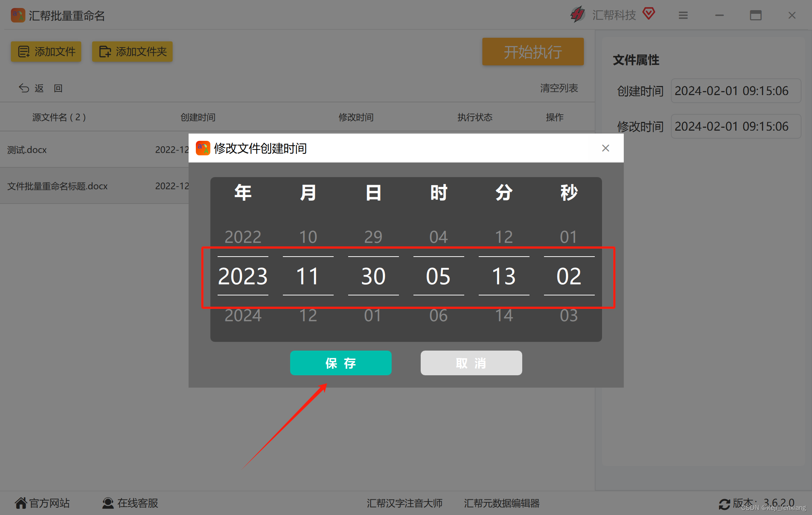This screenshot has width=812, height=515.
Task: Click the 修改时间 column header
Action: 356,117
